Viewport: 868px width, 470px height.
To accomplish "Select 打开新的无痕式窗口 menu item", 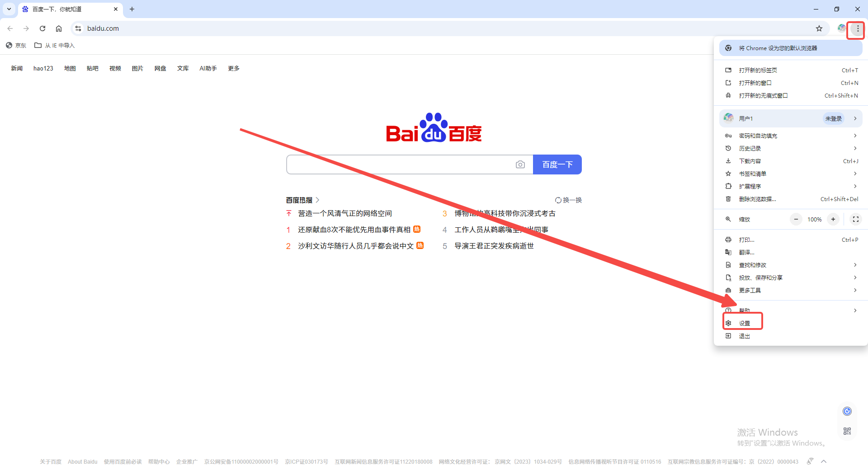I will [791, 95].
